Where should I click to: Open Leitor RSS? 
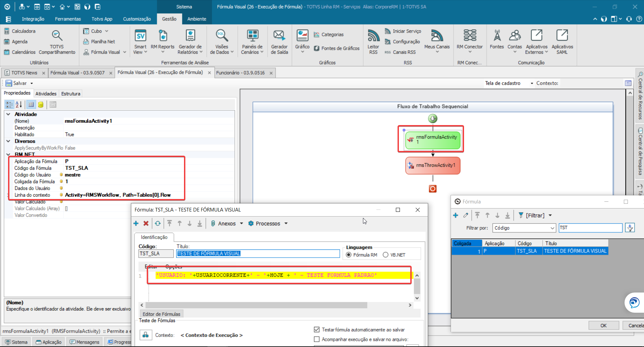point(373,42)
